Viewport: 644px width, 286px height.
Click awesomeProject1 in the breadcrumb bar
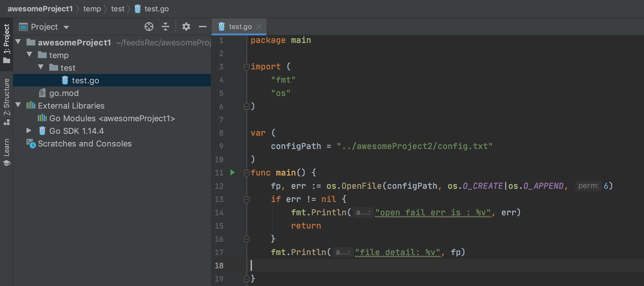[x=40, y=9]
